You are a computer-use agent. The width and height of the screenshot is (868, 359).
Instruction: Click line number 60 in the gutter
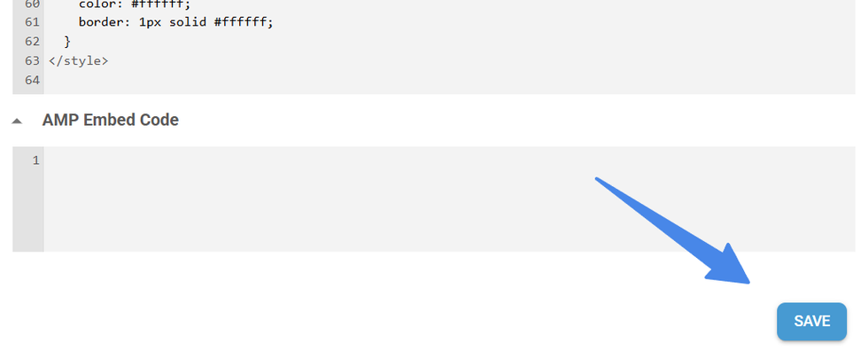pyautogui.click(x=33, y=4)
